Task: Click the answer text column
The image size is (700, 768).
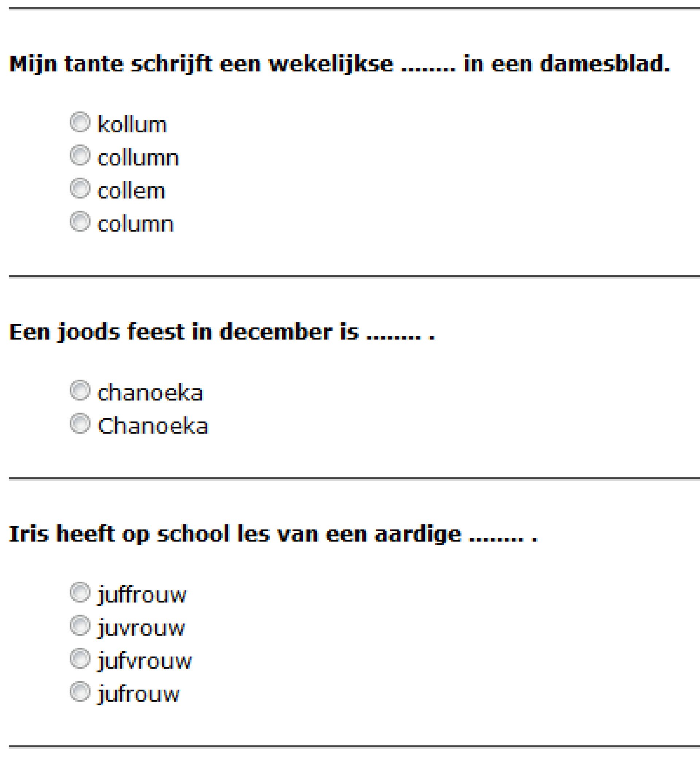Action: [136, 224]
